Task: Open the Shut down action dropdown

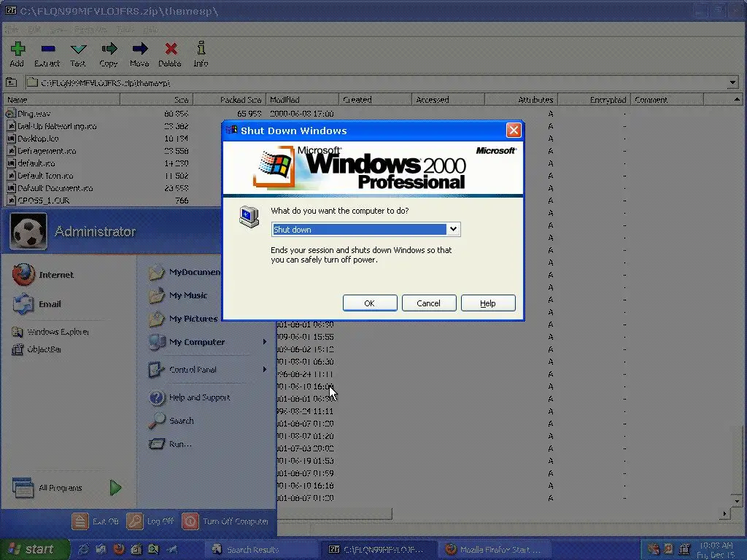Action: [x=453, y=229]
